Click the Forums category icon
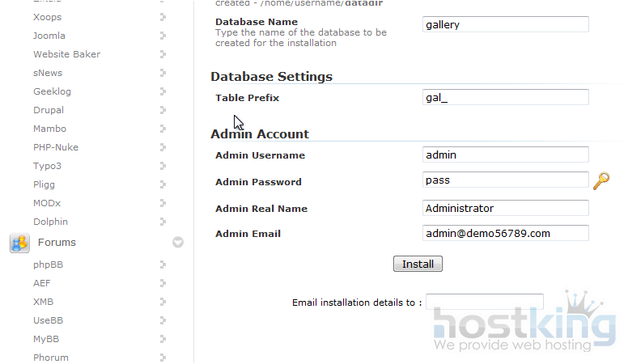The height and width of the screenshot is (364, 628). coord(19,243)
